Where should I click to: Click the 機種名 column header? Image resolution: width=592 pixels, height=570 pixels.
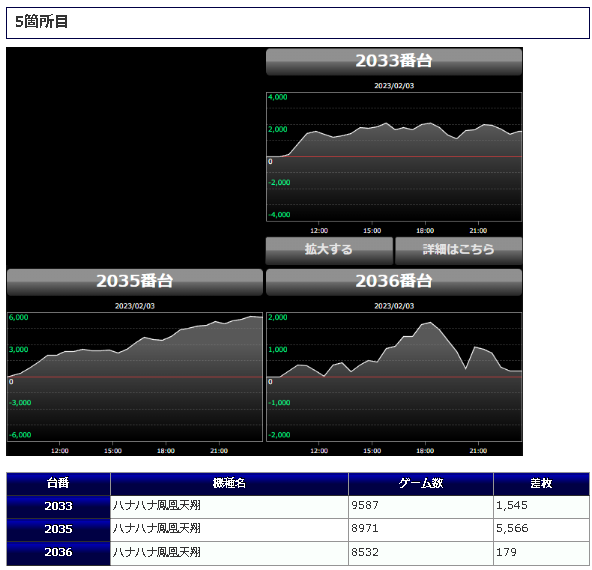coord(229,484)
